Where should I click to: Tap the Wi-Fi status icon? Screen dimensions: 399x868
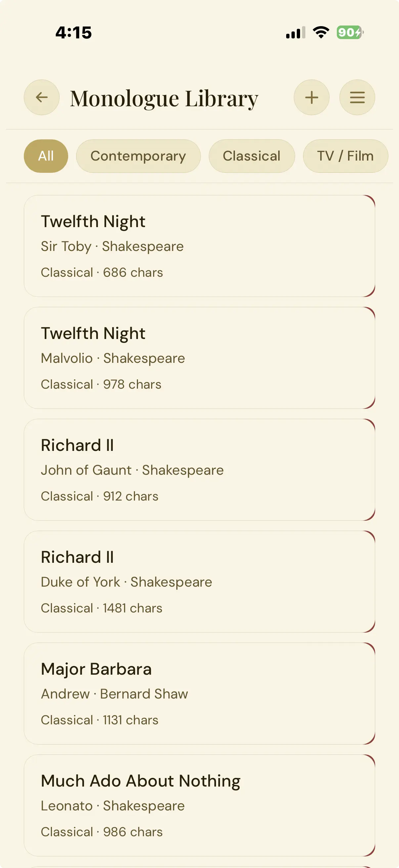point(321,32)
